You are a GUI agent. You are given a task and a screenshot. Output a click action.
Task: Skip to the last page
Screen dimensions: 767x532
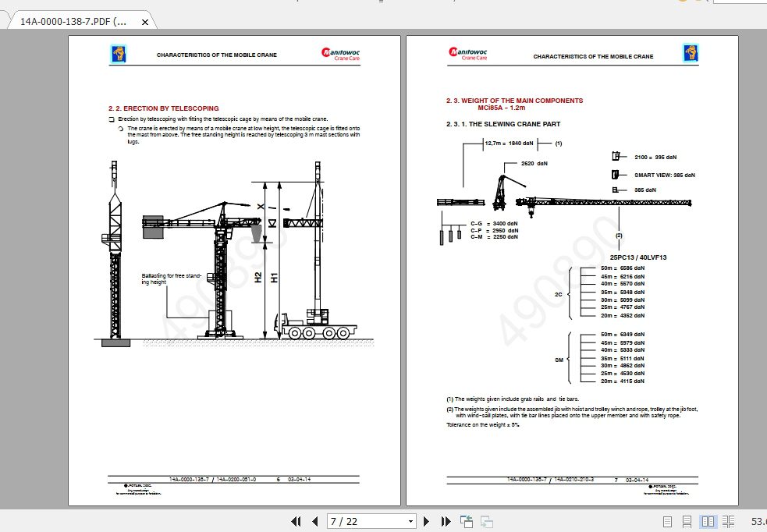(x=445, y=521)
